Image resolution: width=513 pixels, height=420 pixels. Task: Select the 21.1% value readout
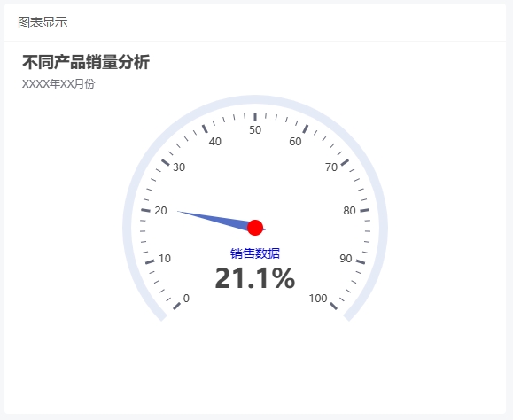point(255,278)
